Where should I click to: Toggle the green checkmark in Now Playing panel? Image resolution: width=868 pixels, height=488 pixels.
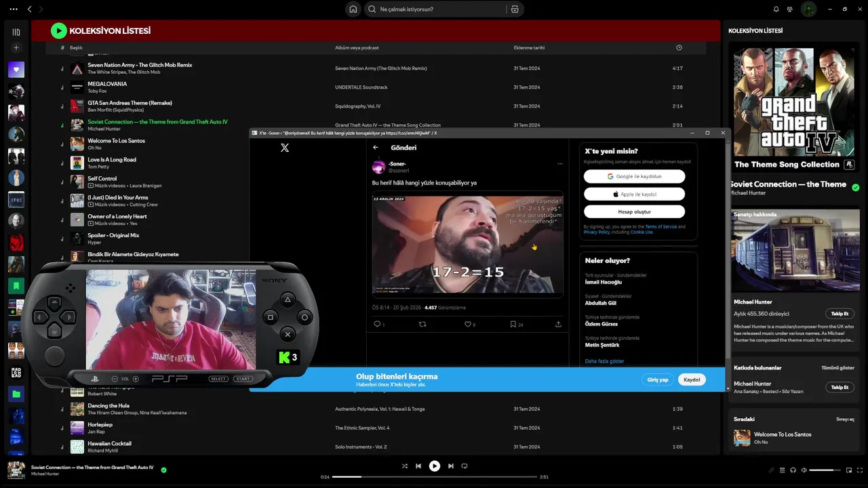click(x=855, y=188)
